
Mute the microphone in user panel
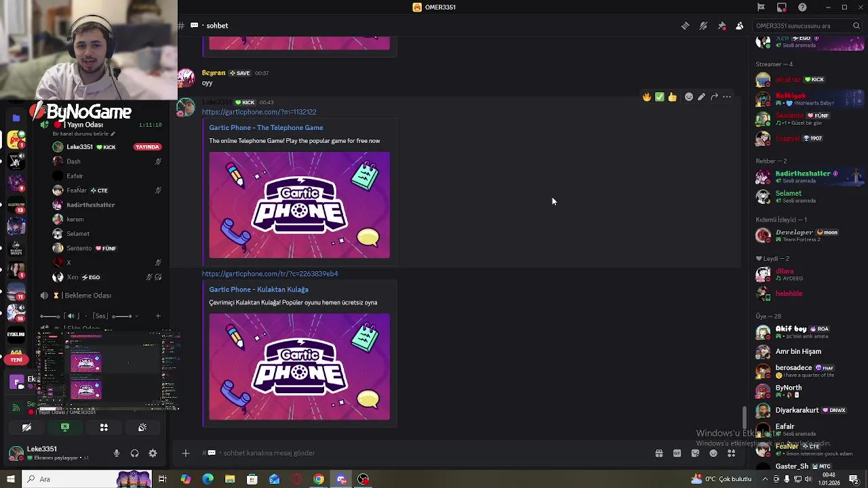tap(117, 453)
